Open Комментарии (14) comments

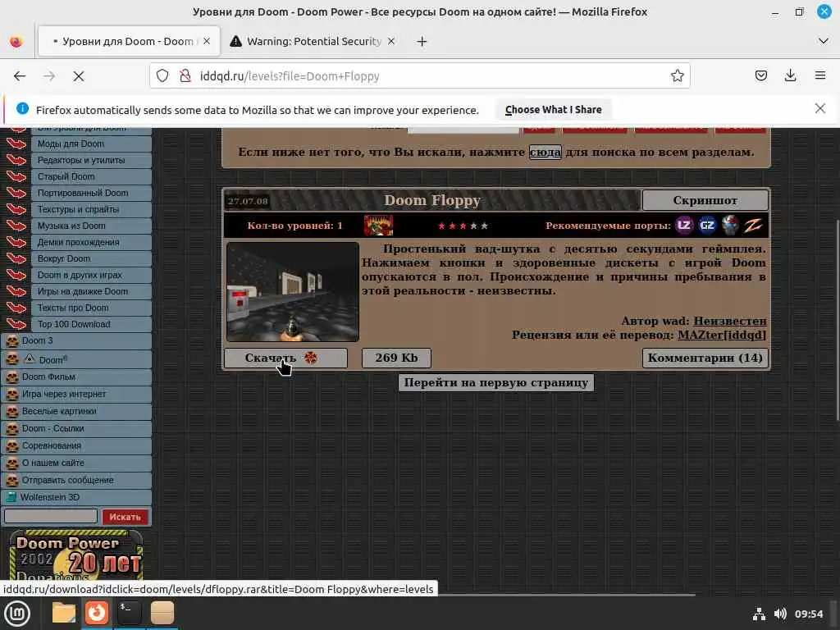(x=705, y=358)
